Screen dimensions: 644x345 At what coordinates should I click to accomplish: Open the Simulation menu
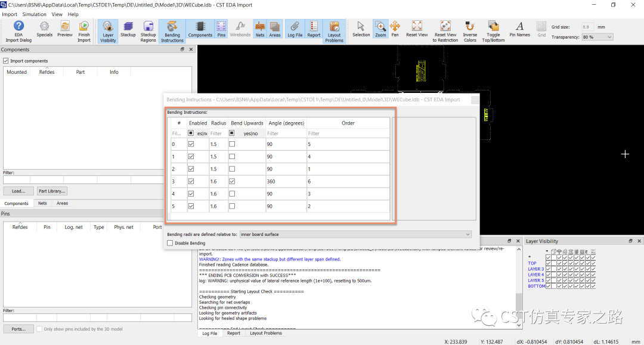tap(34, 14)
